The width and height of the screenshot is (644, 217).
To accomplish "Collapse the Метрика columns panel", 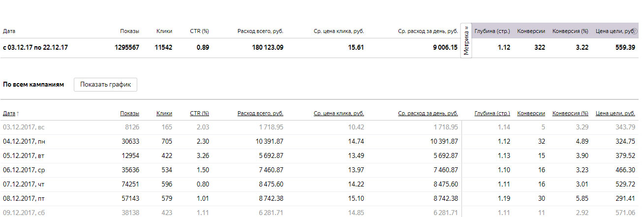I will [466, 40].
